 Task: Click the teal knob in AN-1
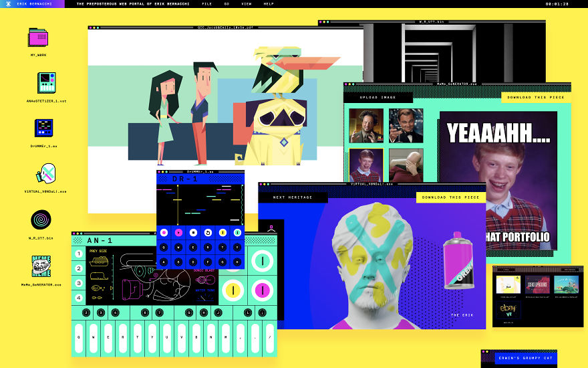click(262, 260)
